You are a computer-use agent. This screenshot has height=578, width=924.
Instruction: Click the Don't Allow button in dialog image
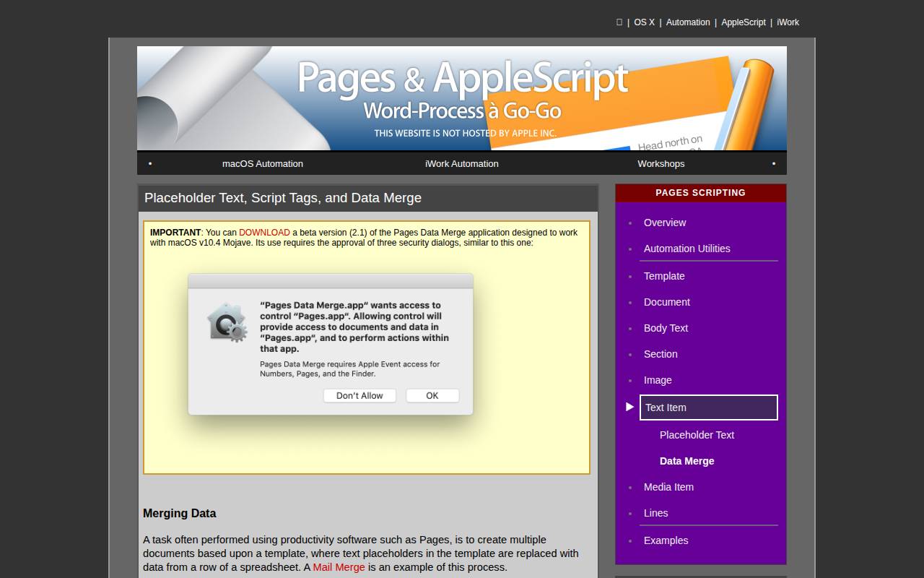[x=359, y=395]
